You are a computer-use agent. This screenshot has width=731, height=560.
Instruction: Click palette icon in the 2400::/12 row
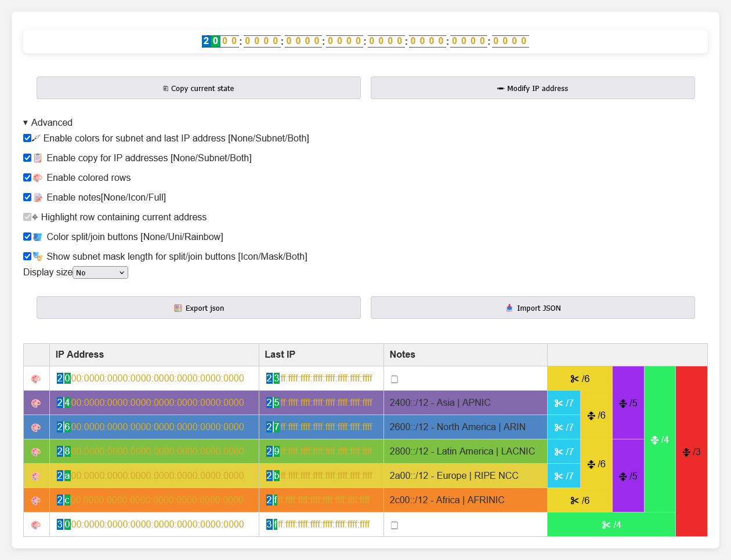[36, 403]
